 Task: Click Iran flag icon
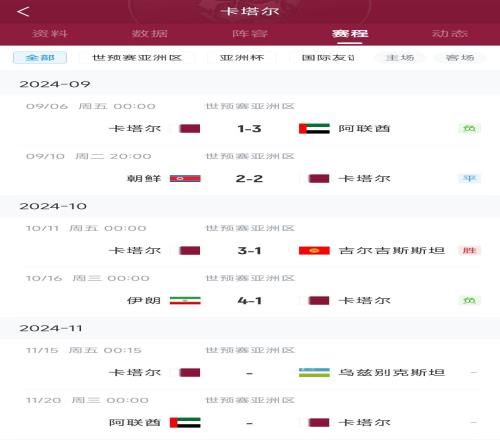[x=185, y=300]
